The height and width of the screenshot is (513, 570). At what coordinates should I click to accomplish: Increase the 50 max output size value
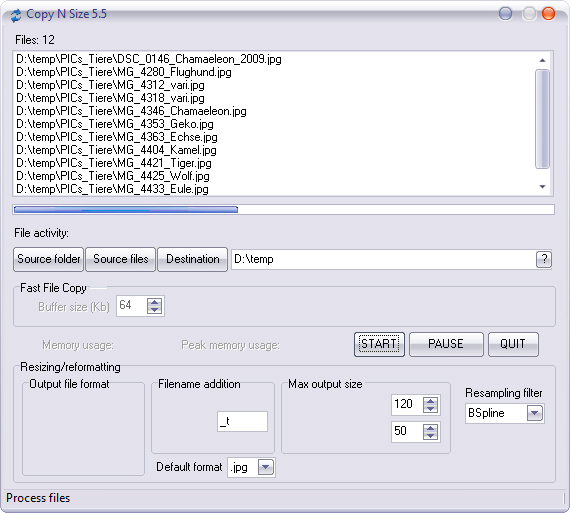(x=430, y=428)
